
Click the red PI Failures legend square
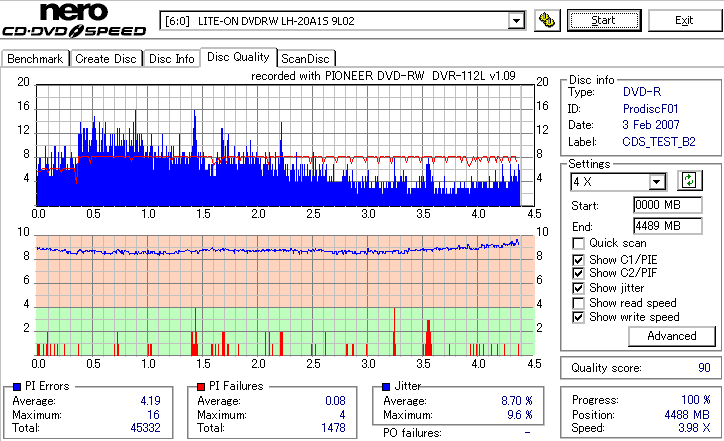201,387
